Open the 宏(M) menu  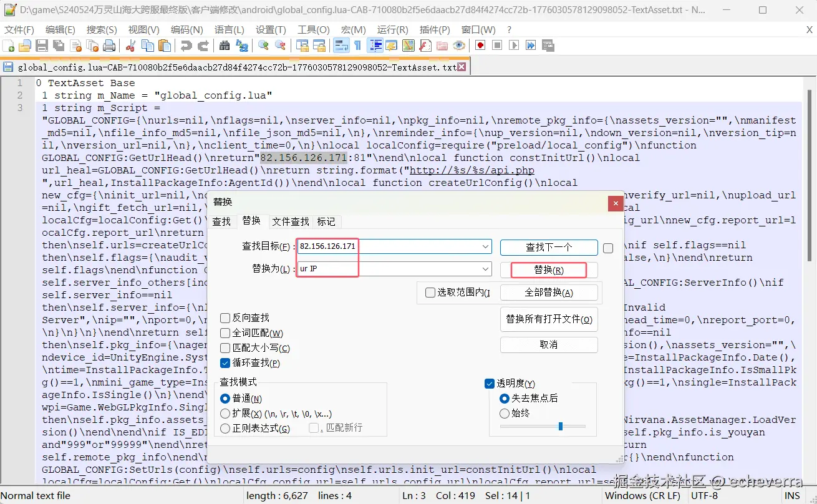[354, 30]
